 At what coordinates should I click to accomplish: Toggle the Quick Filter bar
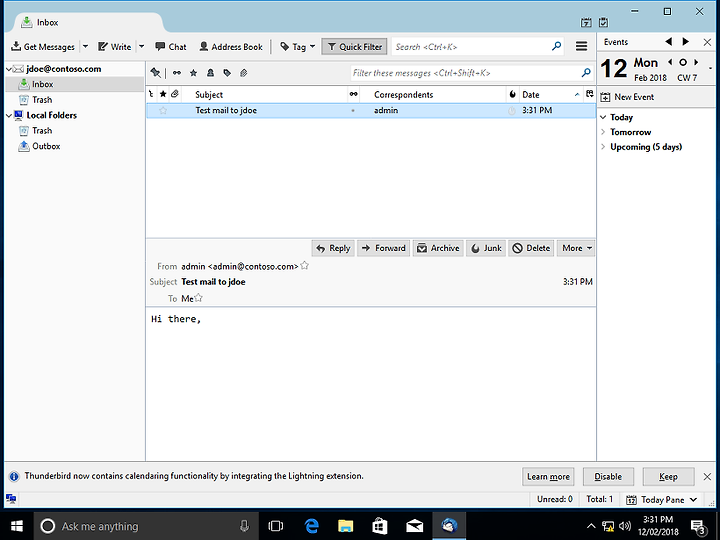click(x=354, y=46)
